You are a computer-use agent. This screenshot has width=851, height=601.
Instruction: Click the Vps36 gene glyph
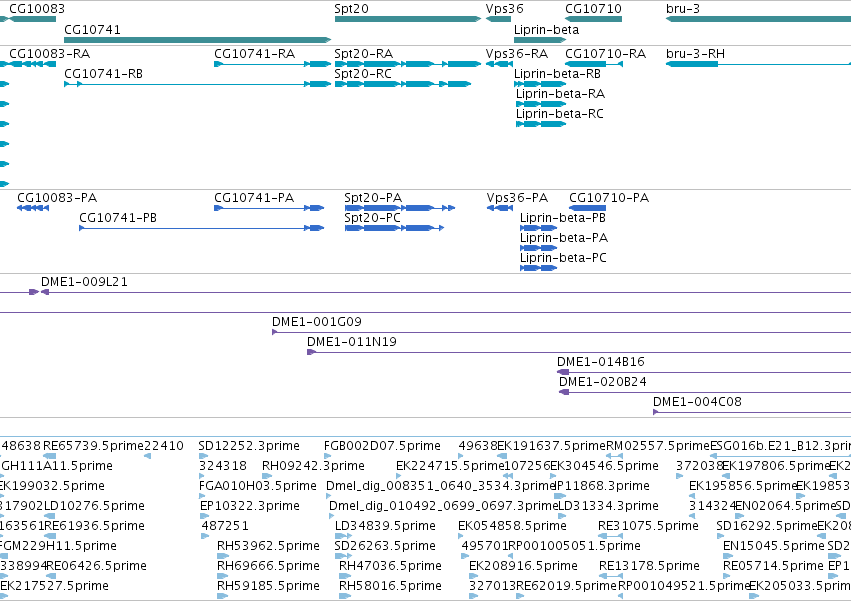[498, 19]
